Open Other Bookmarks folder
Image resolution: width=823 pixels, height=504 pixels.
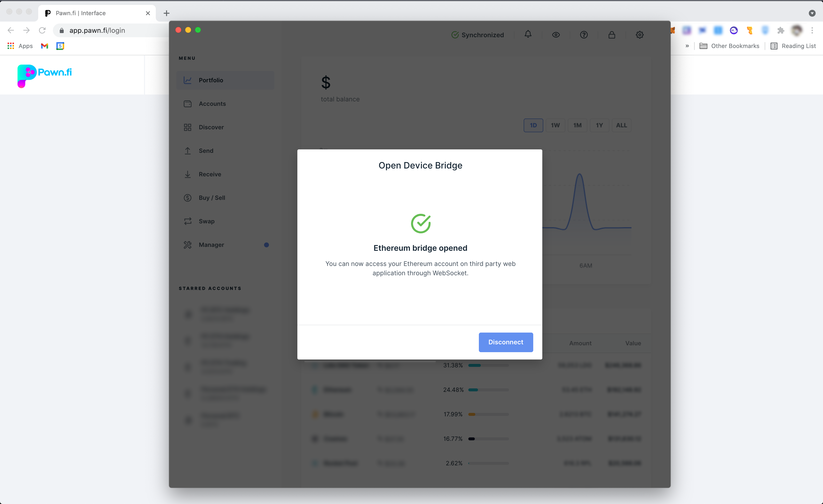coord(729,46)
